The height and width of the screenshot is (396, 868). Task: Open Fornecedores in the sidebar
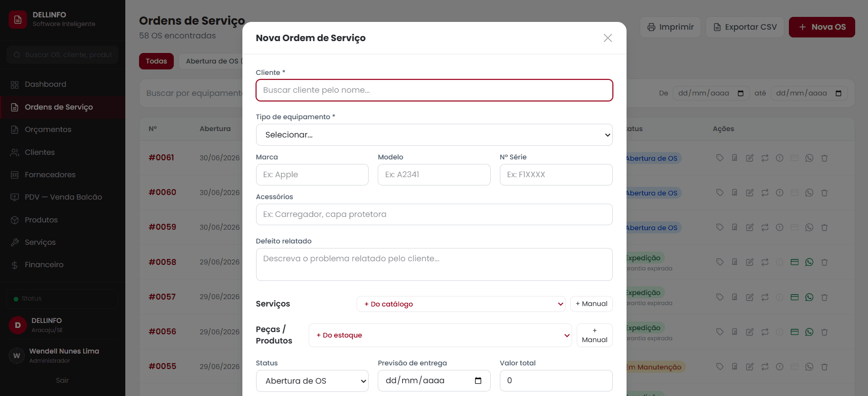(63, 175)
